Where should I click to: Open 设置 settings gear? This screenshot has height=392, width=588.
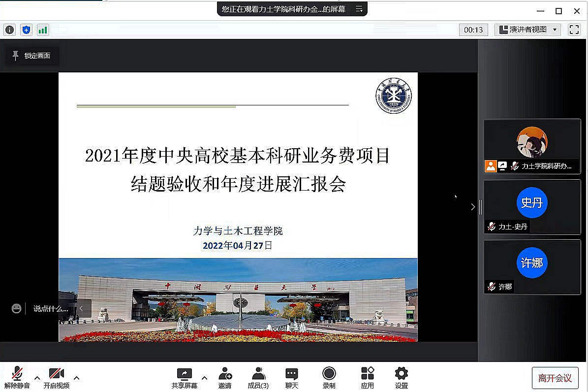coord(402,378)
